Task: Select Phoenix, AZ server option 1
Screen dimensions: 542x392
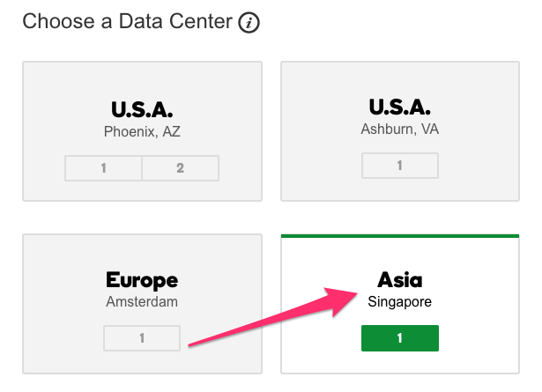Action: 103,168
